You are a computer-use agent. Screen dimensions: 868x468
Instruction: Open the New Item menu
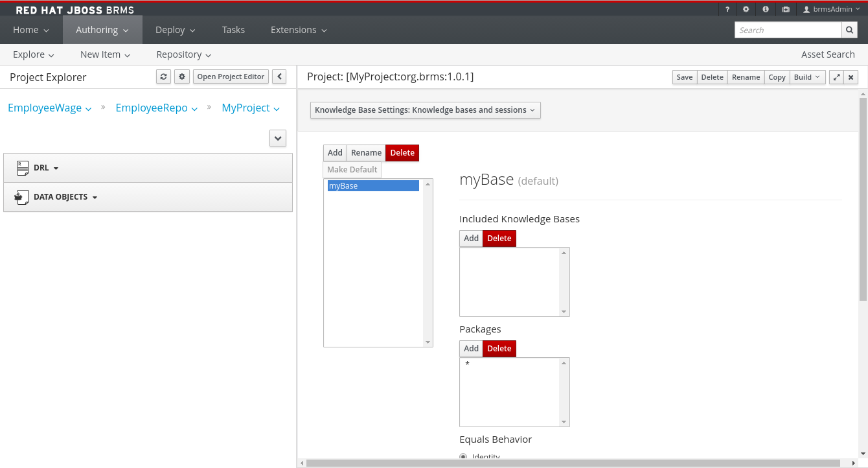click(106, 54)
